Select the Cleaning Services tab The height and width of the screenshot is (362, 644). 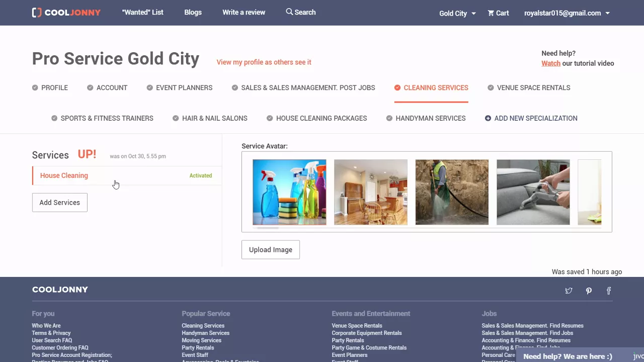click(436, 87)
